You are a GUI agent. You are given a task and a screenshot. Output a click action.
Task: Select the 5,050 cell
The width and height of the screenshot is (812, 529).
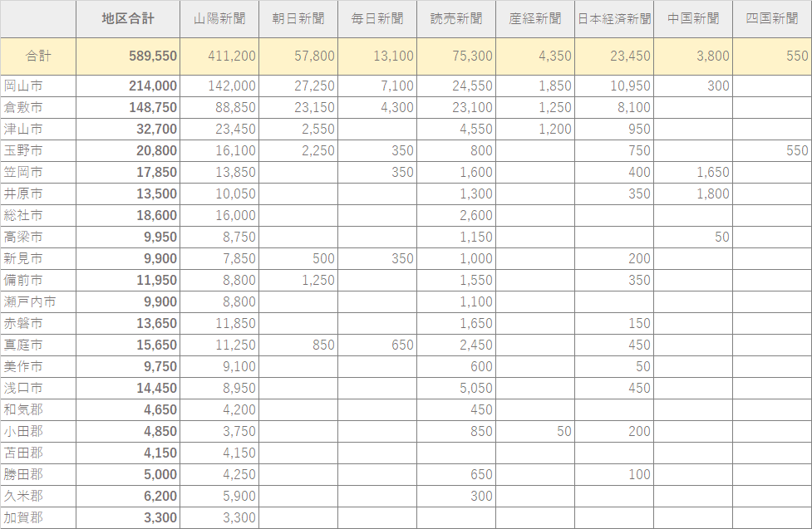coord(456,388)
